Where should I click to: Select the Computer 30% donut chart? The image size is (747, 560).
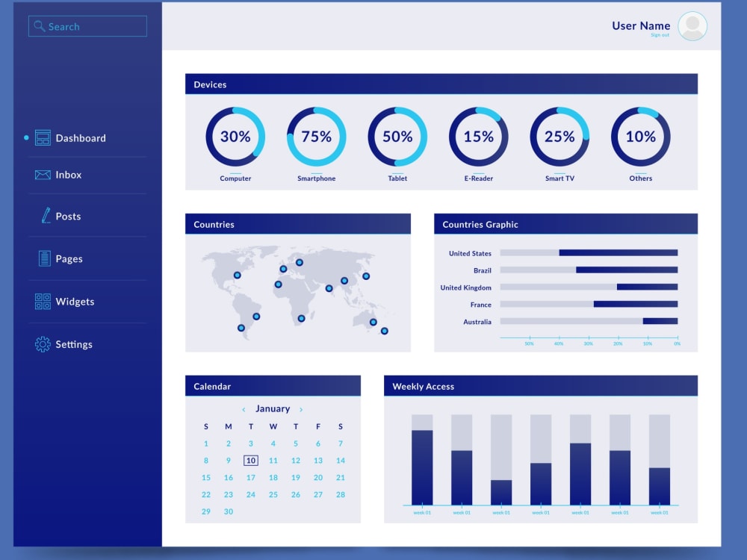(x=235, y=137)
